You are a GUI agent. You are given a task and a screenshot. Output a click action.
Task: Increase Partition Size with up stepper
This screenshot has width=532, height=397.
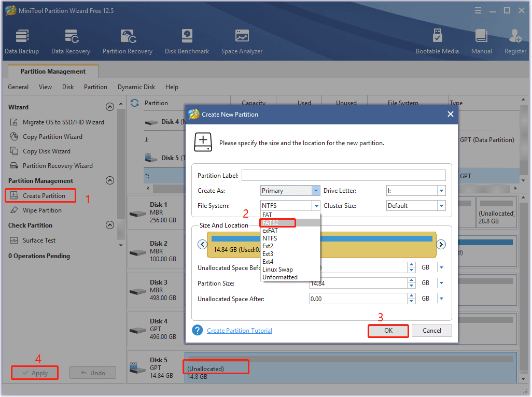pos(412,280)
